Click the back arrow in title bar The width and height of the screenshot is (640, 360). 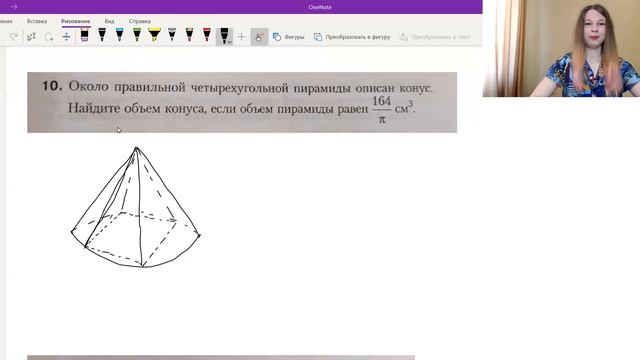pyautogui.click(x=13, y=7)
